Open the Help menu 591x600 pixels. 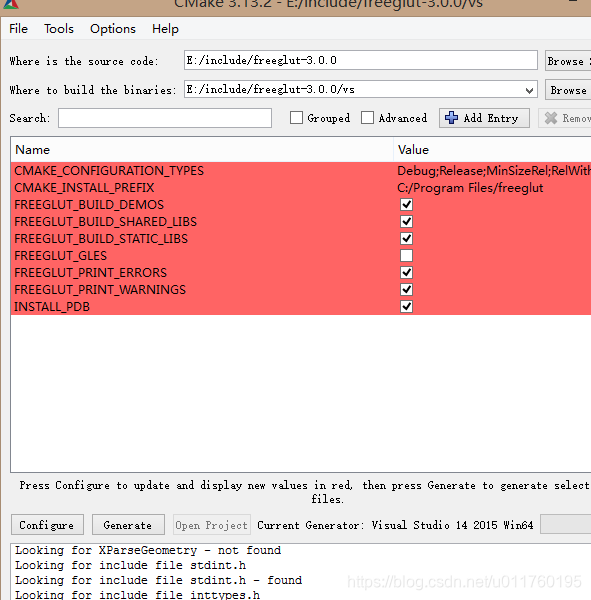pyautogui.click(x=165, y=29)
